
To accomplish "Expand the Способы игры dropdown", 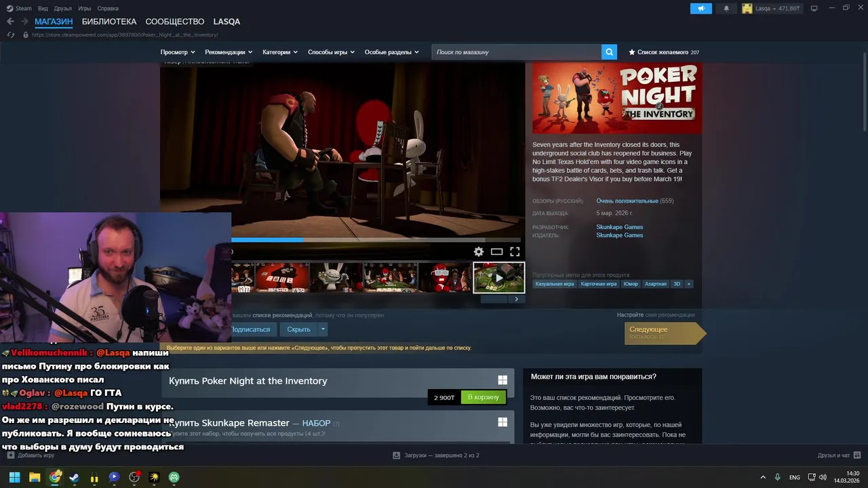I will click(332, 52).
